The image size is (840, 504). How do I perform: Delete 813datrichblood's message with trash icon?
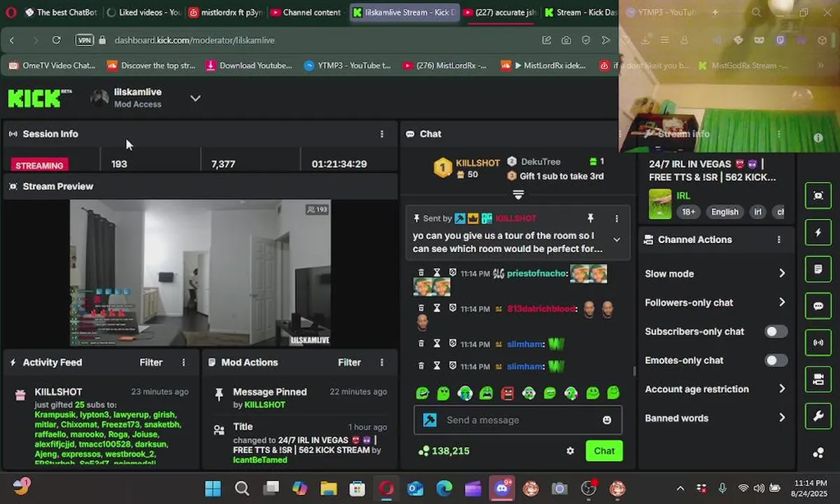click(421, 309)
